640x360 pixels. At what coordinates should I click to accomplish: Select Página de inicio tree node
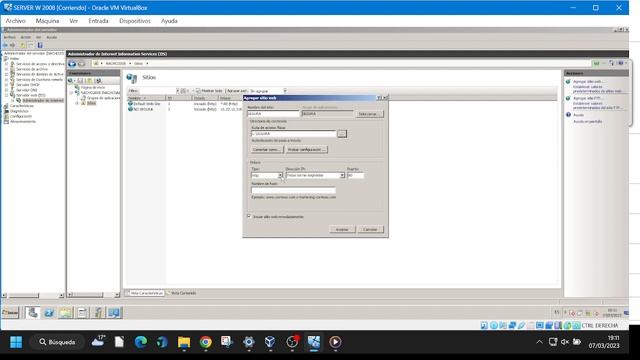[x=93, y=87]
